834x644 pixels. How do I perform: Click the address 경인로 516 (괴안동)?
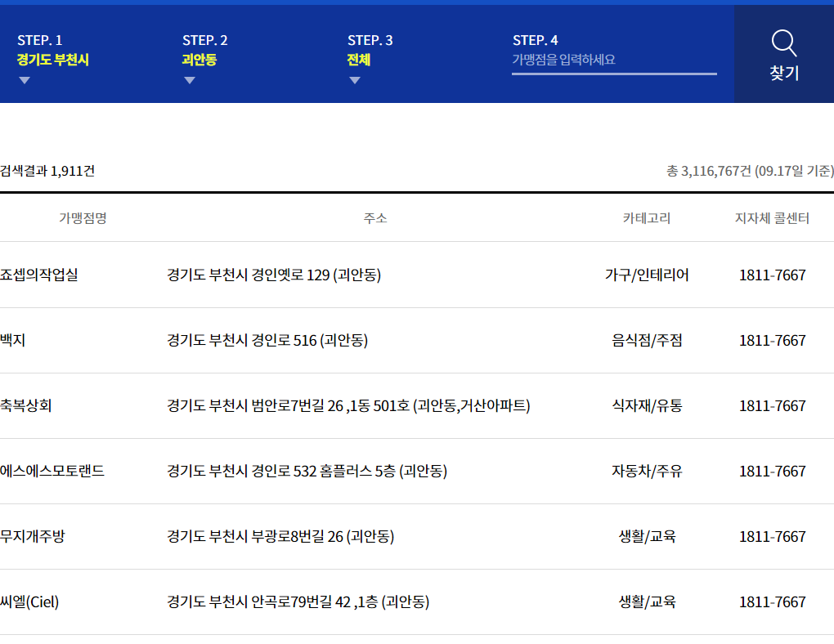pyautogui.click(x=267, y=340)
